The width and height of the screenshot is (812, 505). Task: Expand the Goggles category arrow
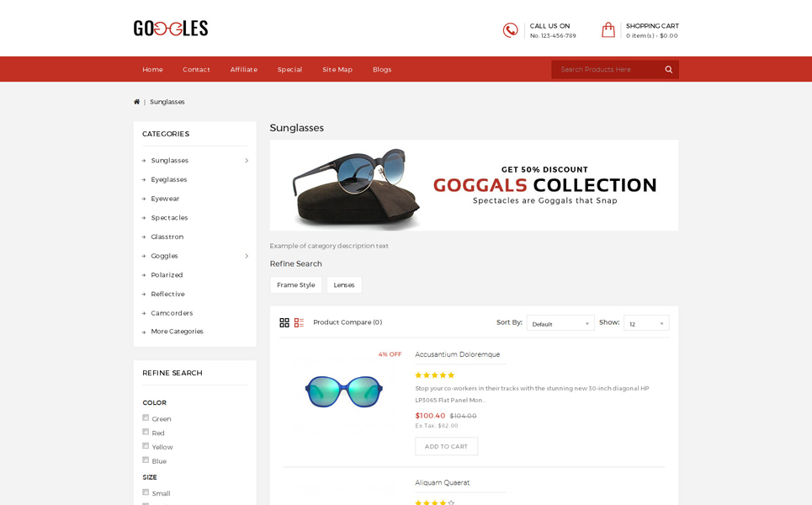[247, 256]
